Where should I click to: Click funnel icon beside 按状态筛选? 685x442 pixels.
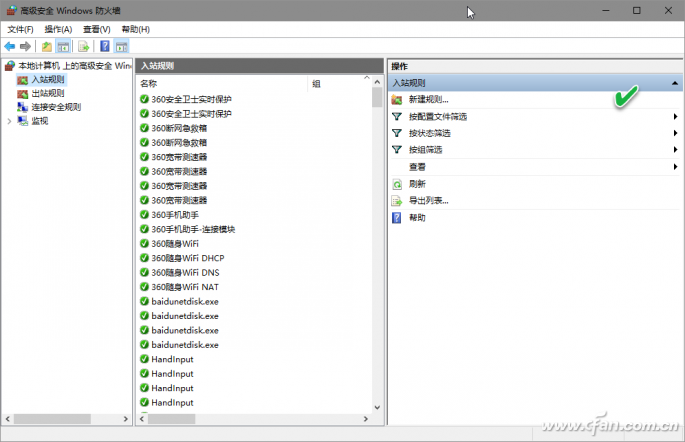point(397,133)
